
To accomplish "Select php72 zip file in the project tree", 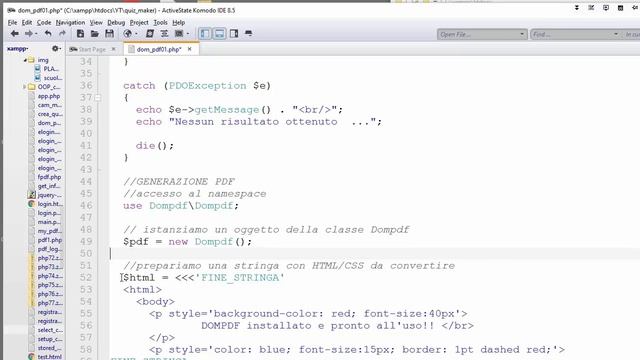I will tap(50, 258).
